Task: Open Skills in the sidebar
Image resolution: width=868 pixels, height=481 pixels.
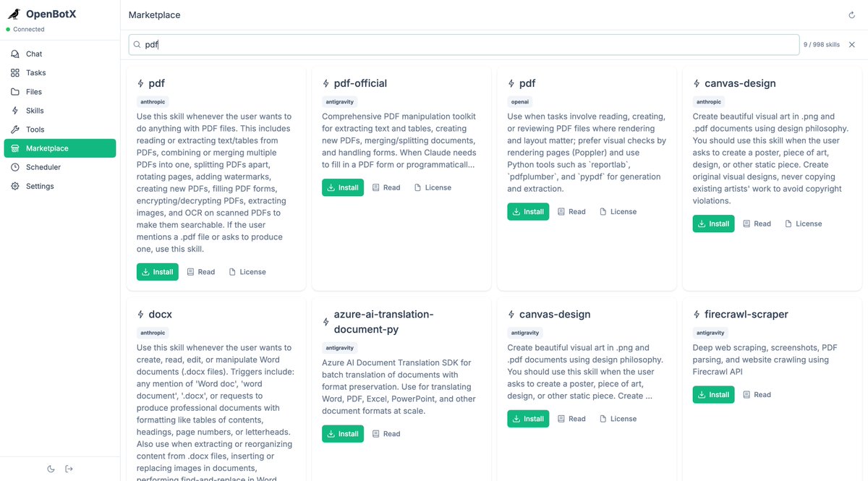Action: pos(60,111)
